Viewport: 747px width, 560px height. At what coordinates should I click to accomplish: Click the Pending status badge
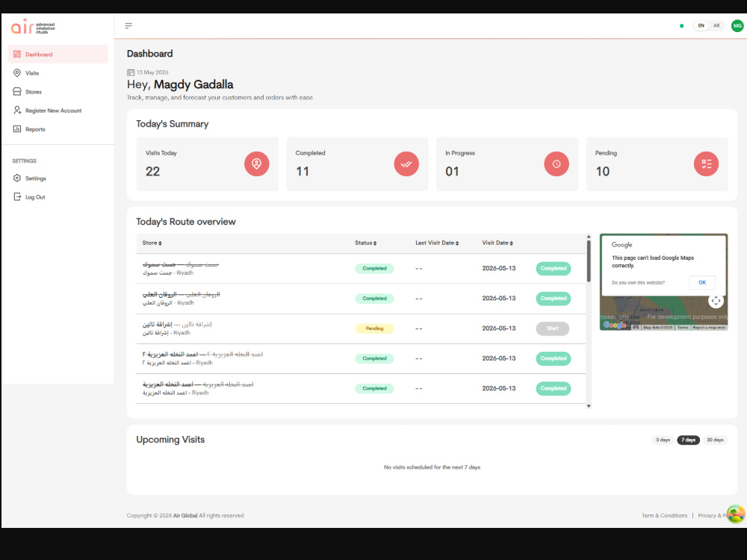[x=374, y=329]
